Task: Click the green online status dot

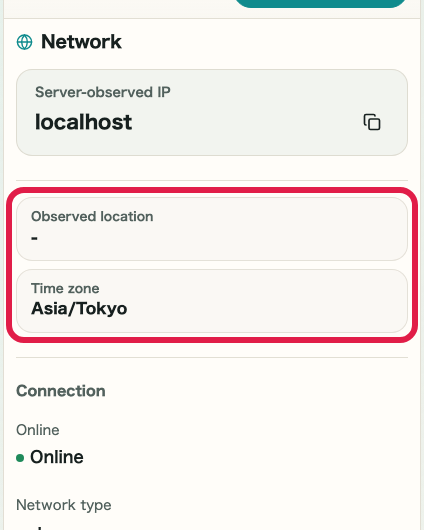Action: (x=20, y=458)
